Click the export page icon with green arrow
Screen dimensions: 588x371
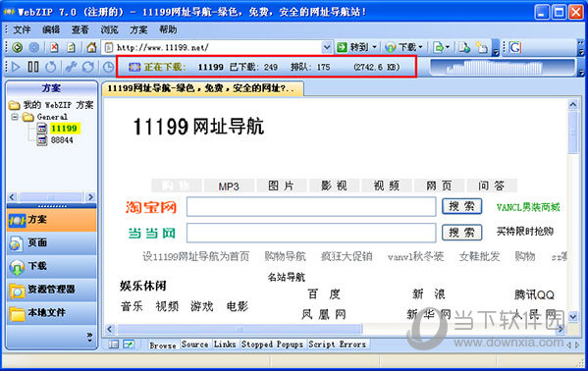(x=438, y=47)
